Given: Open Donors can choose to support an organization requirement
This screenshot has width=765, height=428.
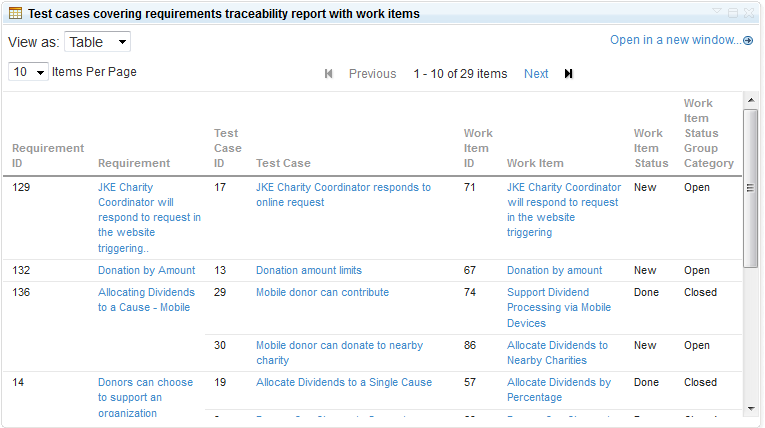Looking at the screenshot, I should (x=145, y=397).
